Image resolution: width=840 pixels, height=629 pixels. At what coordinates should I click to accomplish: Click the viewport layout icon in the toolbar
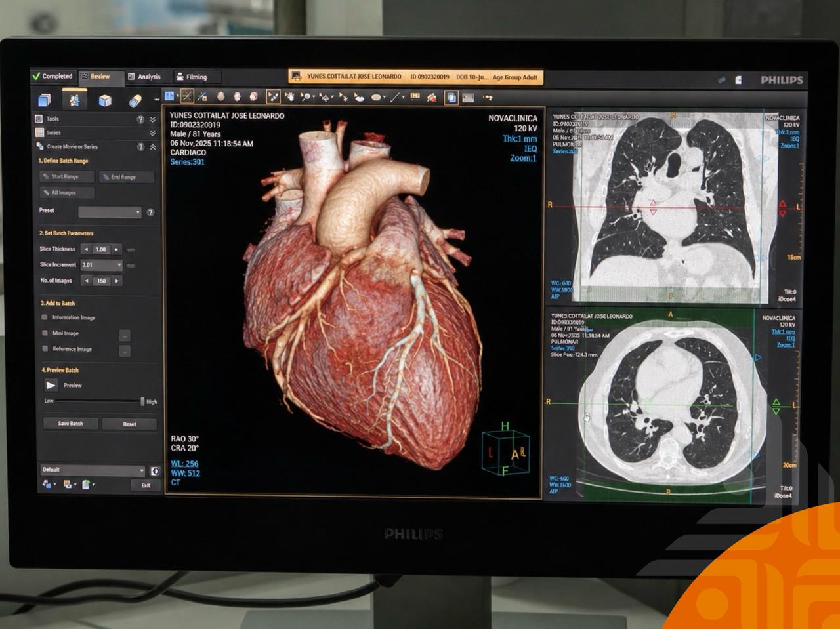click(170, 96)
